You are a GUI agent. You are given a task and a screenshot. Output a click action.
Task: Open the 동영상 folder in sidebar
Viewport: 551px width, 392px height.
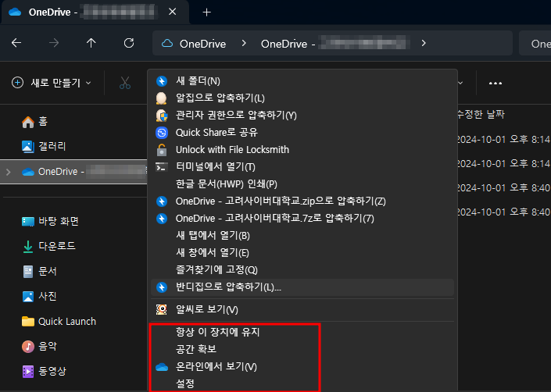44,371
